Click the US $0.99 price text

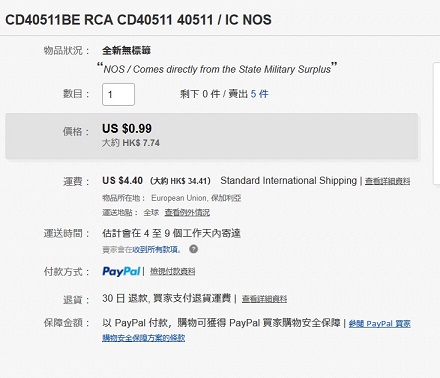tap(127, 128)
